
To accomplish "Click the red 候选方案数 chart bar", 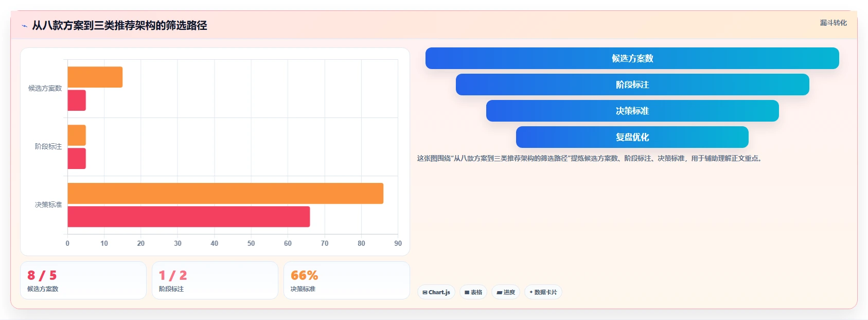I will click(x=77, y=100).
